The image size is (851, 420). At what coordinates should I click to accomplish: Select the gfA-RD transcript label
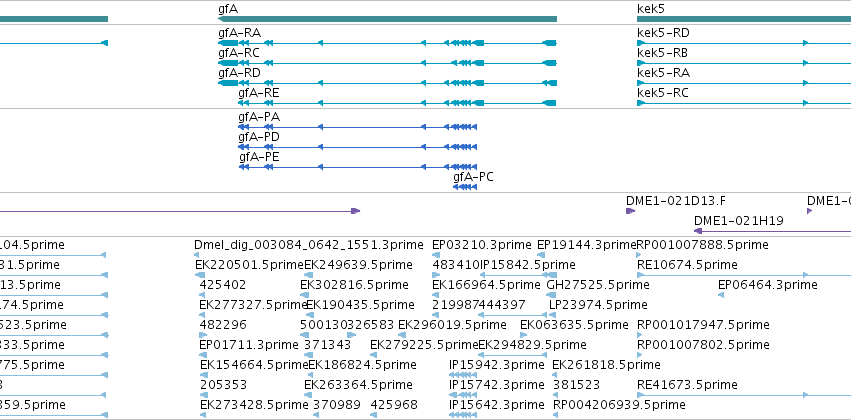coord(239,73)
